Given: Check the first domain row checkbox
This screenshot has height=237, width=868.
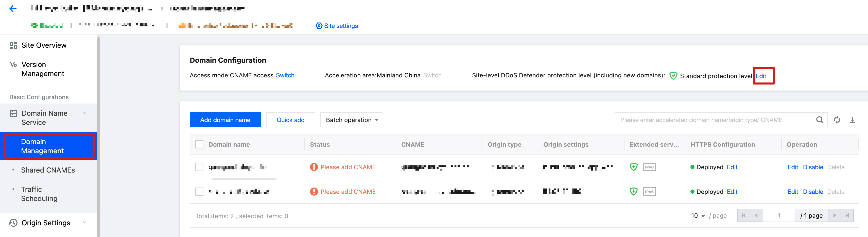Looking at the screenshot, I should coord(199,167).
